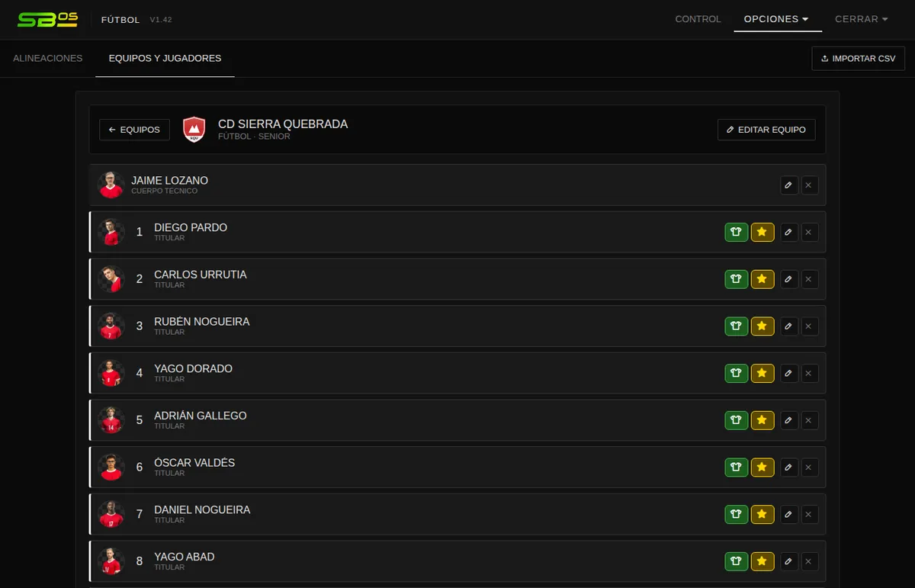Open the CERRAR dropdown menu

click(862, 19)
